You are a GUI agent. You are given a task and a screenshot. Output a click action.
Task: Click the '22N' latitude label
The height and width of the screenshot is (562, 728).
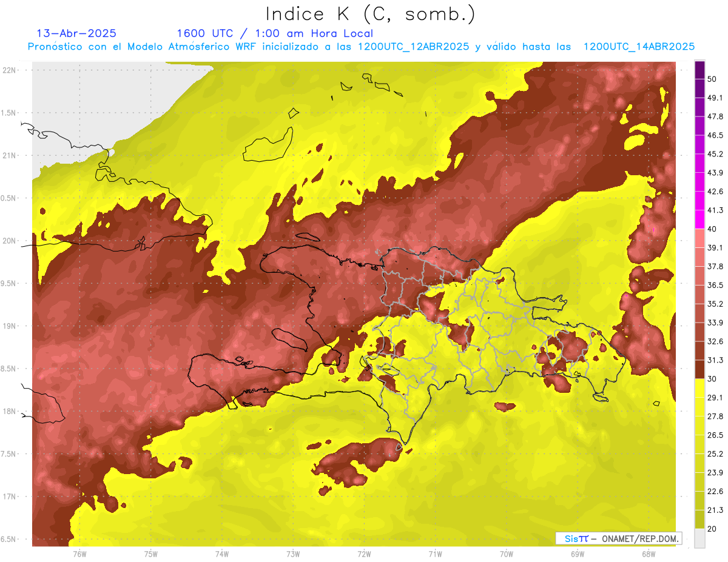pyautogui.click(x=10, y=70)
